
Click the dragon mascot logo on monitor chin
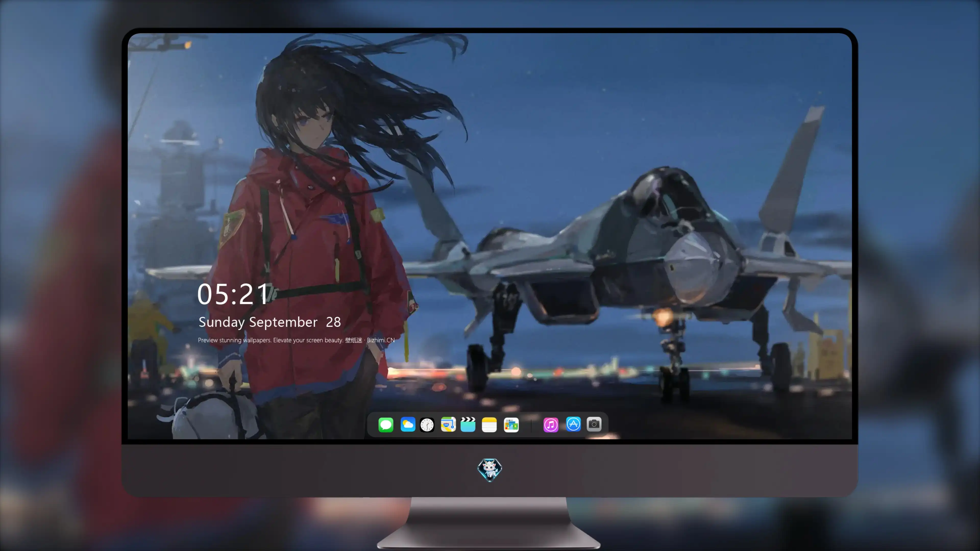click(x=490, y=470)
